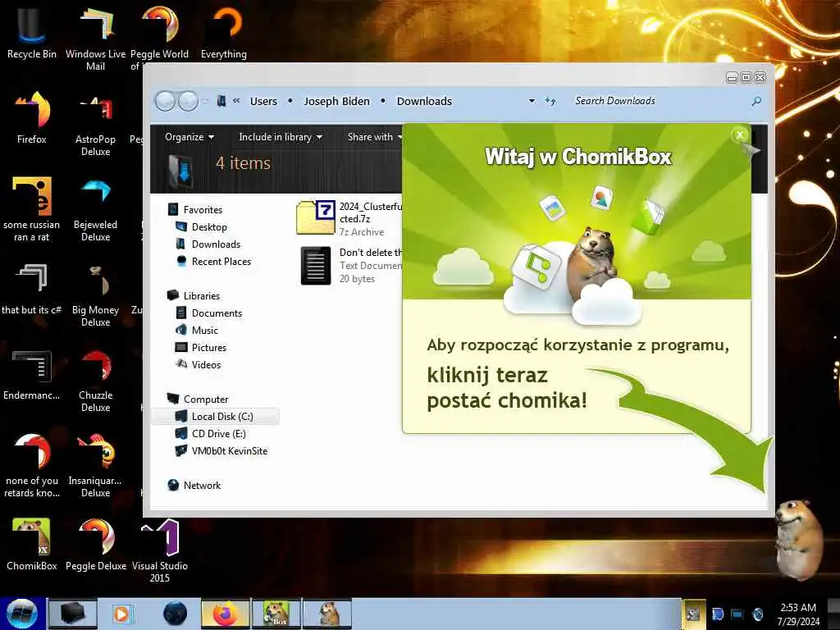The width and height of the screenshot is (840, 630).
Task: Open the Explorer taskbar button
Action: [x=73, y=614]
